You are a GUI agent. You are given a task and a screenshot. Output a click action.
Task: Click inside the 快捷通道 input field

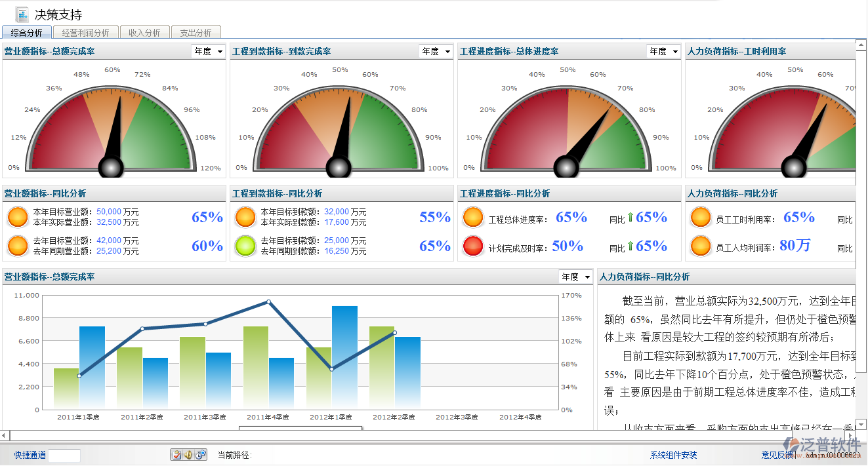pyautogui.click(x=66, y=455)
